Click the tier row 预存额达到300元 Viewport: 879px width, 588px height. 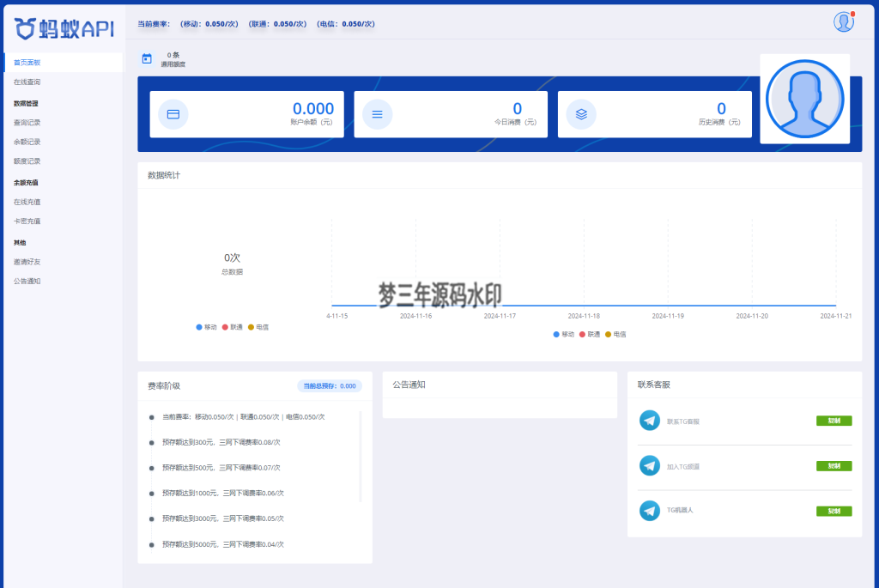tap(221, 442)
